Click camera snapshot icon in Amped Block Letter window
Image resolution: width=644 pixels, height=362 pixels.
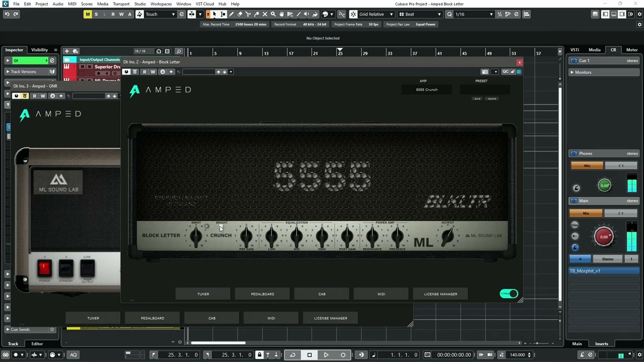click(485, 72)
